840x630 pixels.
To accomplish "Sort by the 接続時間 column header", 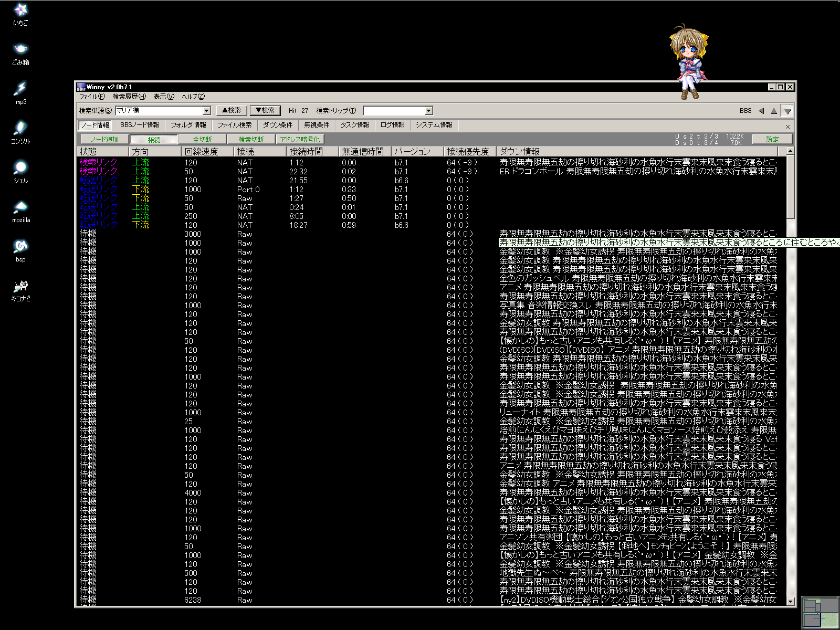I will (x=312, y=151).
